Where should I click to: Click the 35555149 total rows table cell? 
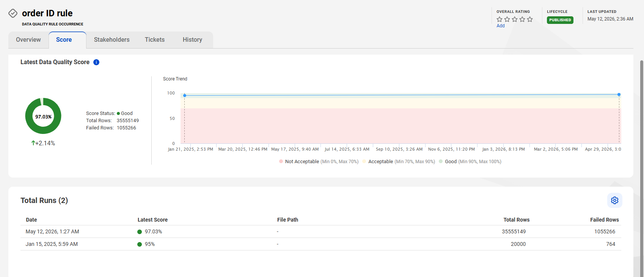(x=514, y=231)
